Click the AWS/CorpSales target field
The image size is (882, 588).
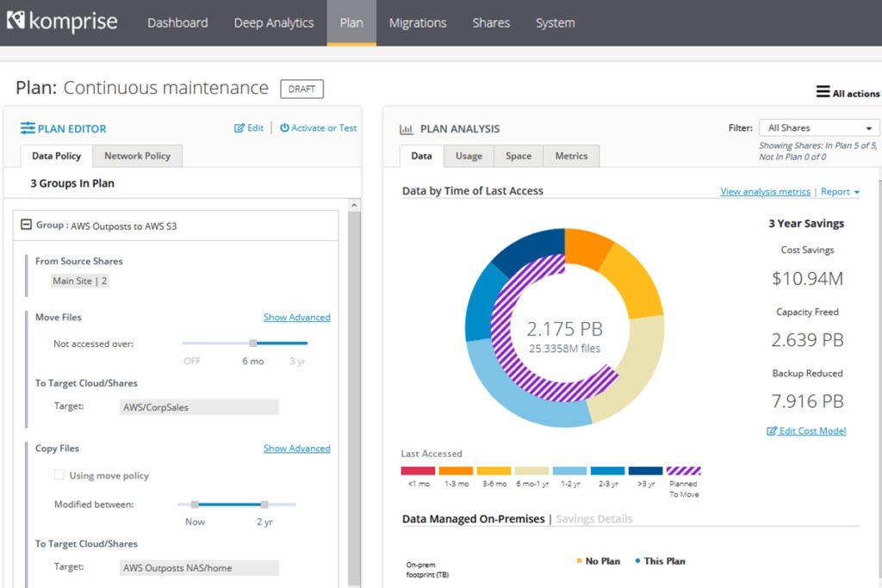point(199,407)
